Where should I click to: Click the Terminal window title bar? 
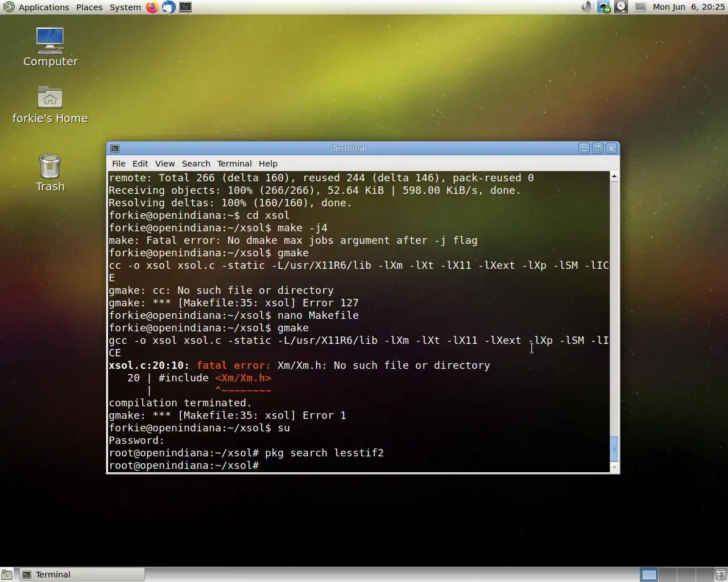click(x=349, y=148)
